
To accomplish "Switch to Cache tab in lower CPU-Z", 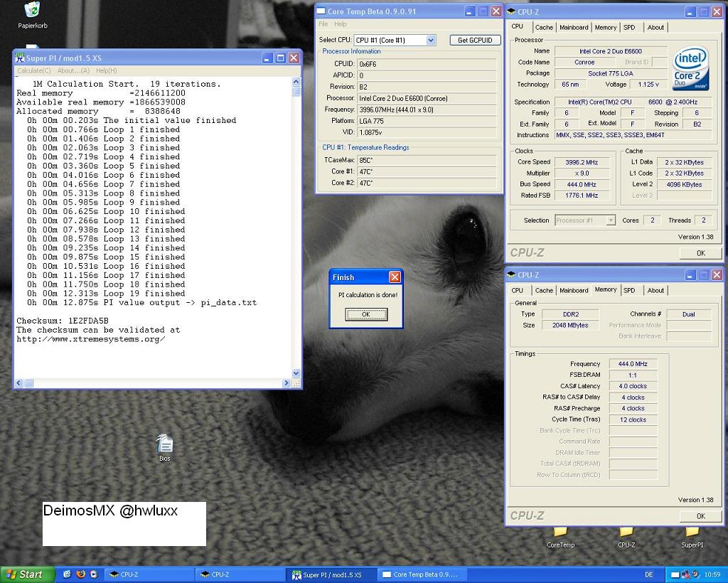I will 544,291.
